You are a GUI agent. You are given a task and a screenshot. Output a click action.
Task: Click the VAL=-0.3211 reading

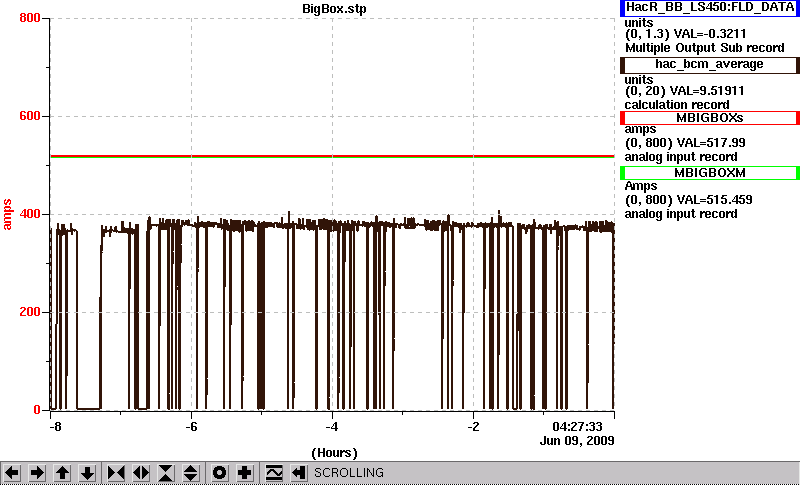tap(710, 34)
